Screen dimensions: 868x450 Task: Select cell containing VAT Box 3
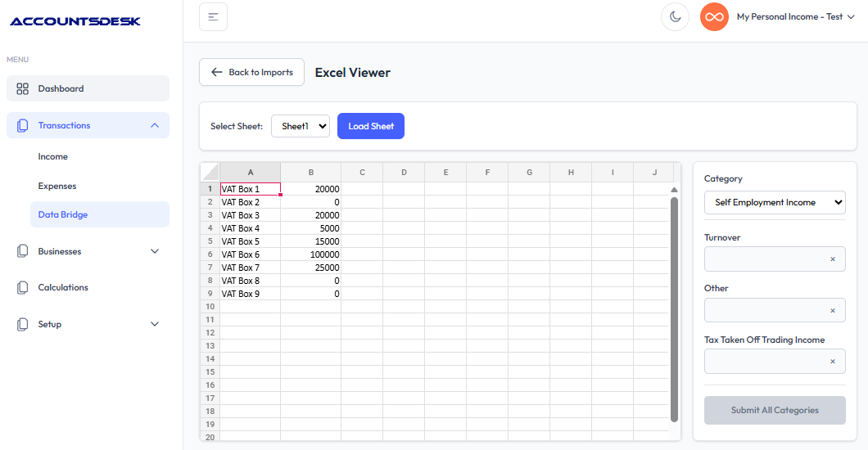(x=251, y=216)
